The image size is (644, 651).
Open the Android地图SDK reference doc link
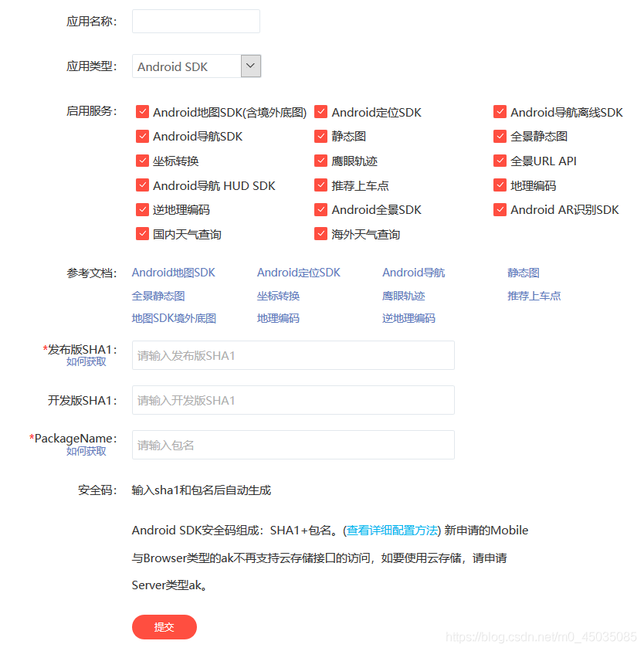coord(174,273)
